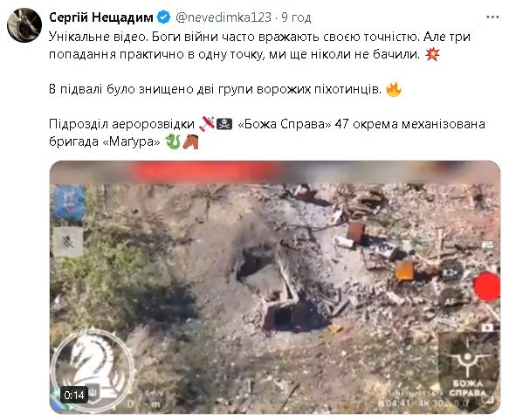The image size is (509, 420).
Task: Click the fire emoji after піхотинців
Action: 394,89
